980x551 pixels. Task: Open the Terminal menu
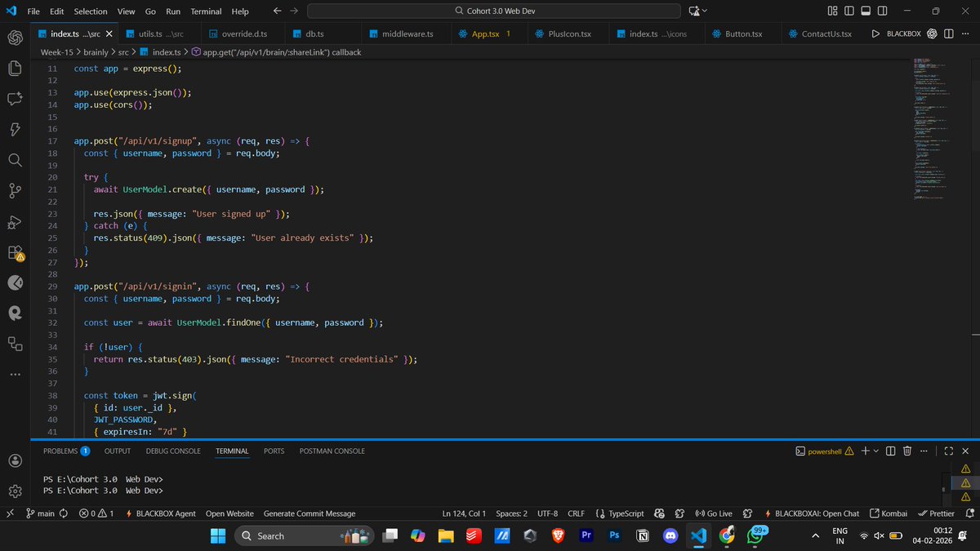click(x=206, y=11)
